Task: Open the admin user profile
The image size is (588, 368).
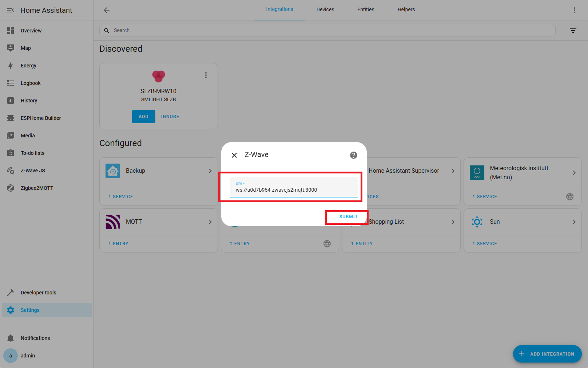Action: tap(47, 356)
